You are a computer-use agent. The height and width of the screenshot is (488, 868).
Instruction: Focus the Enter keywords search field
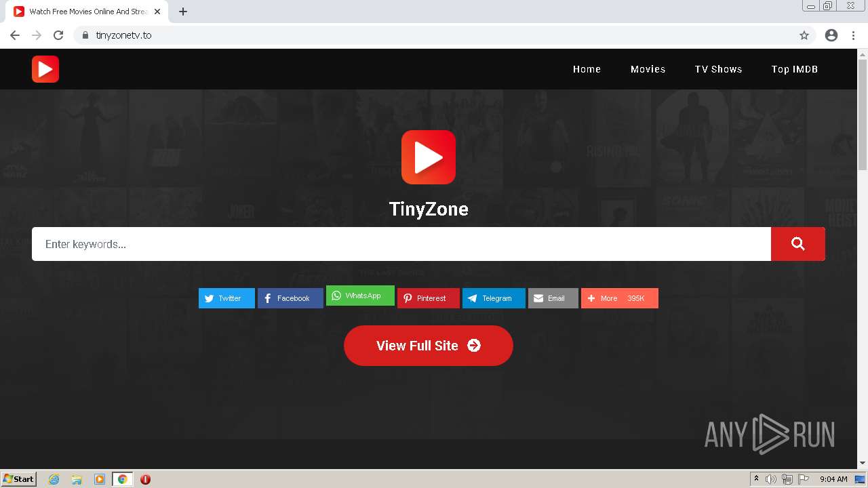[x=401, y=244]
